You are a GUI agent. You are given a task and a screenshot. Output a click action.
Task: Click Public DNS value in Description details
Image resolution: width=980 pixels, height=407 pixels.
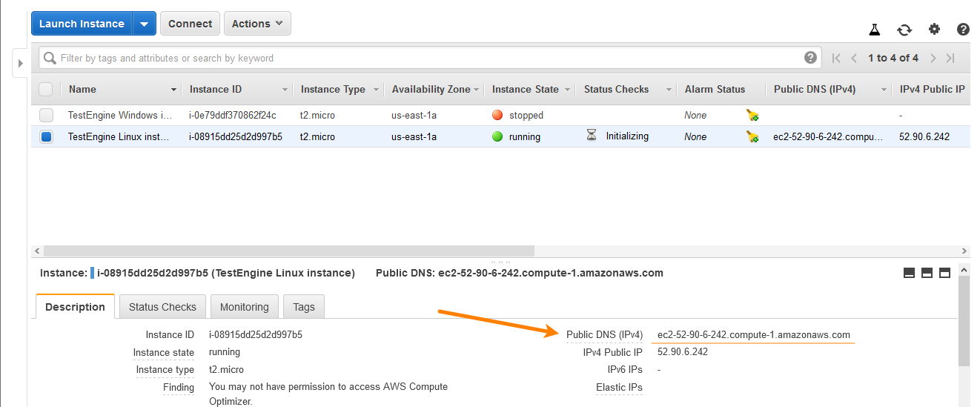tap(754, 335)
